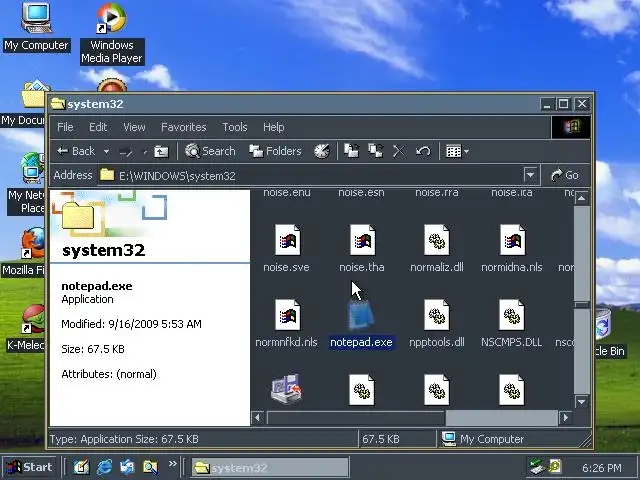This screenshot has height=480, width=640.
Task: Click the My Computer zone in status bar
Action: point(483,439)
